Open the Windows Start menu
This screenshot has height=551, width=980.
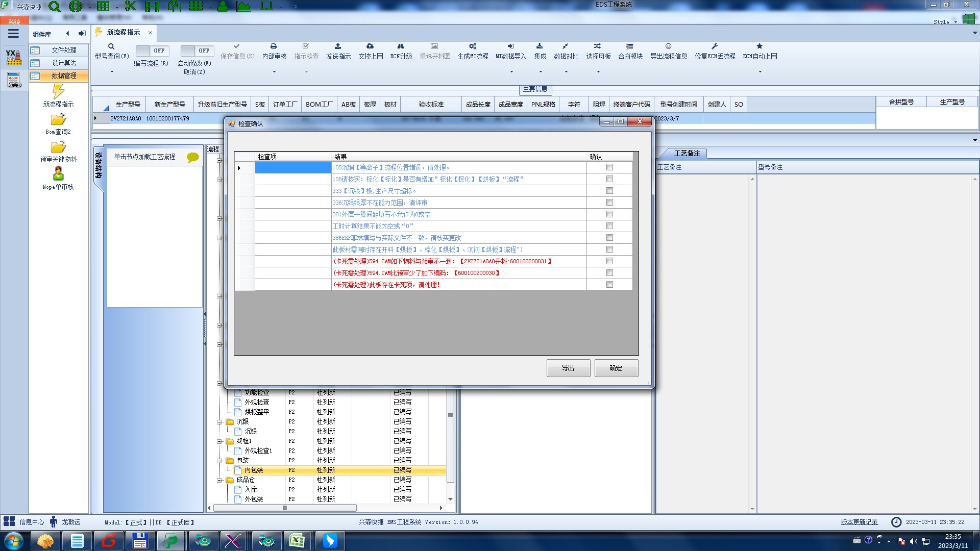14,541
